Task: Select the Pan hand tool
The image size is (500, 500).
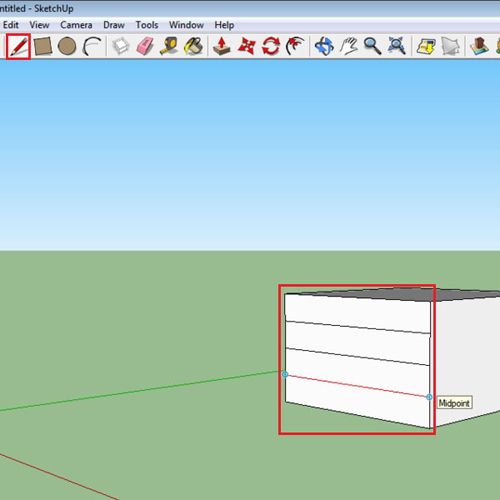Action: pyautogui.click(x=348, y=46)
